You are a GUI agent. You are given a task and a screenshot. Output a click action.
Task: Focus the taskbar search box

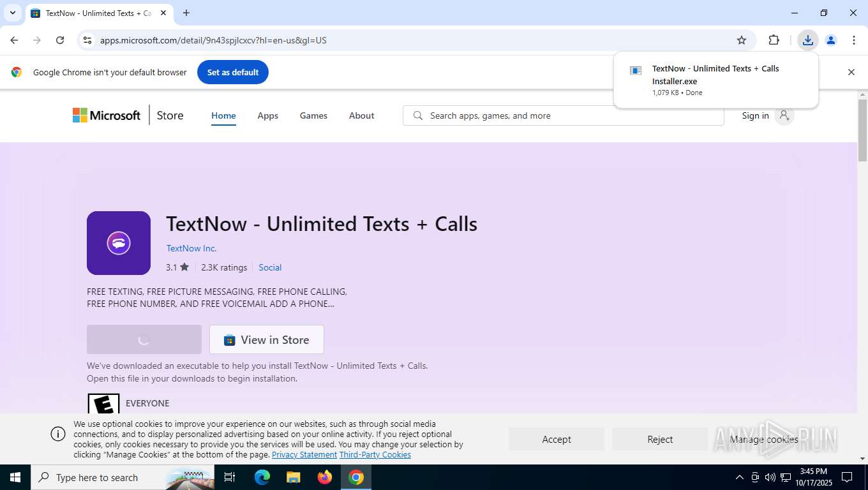(x=123, y=477)
